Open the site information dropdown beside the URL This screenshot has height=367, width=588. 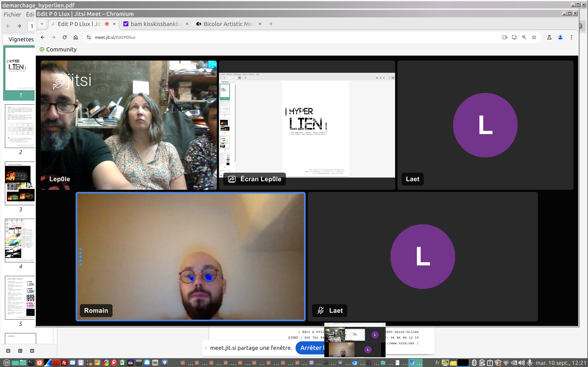tap(89, 37)
